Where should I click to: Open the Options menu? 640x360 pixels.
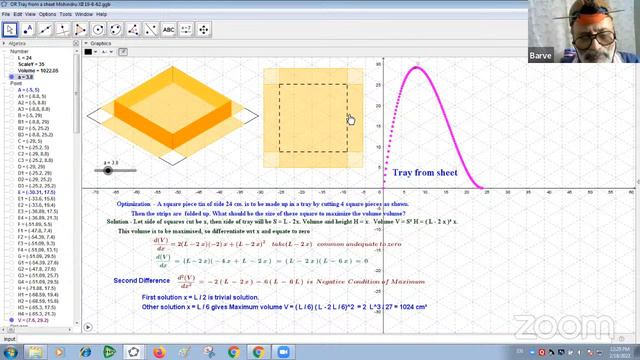pyautogui.click(x=47, y=14)
